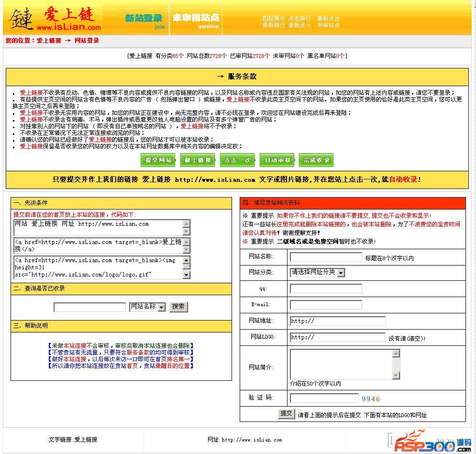476x454 pixels.
Task: Open the 新站登录 join banner tab
Action: pyautogui.click(x=144, y=19)
